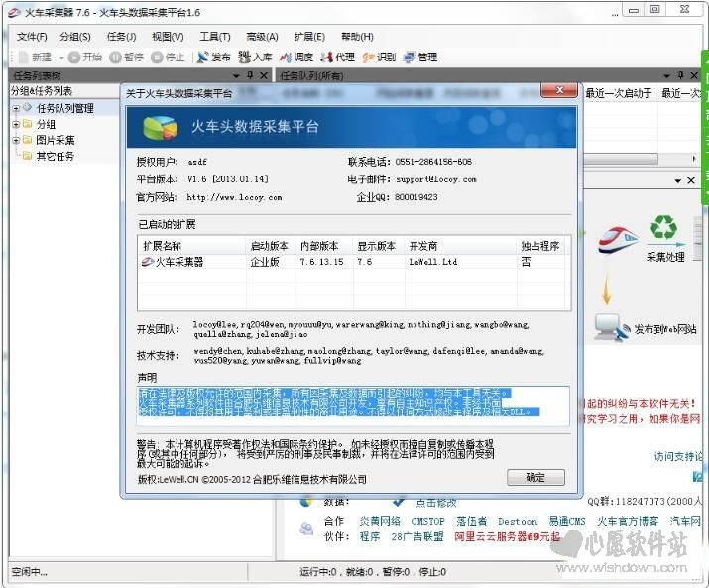
Task: Click the 暂停 (Pause) toolbar icon
Action: click(115, 57)
